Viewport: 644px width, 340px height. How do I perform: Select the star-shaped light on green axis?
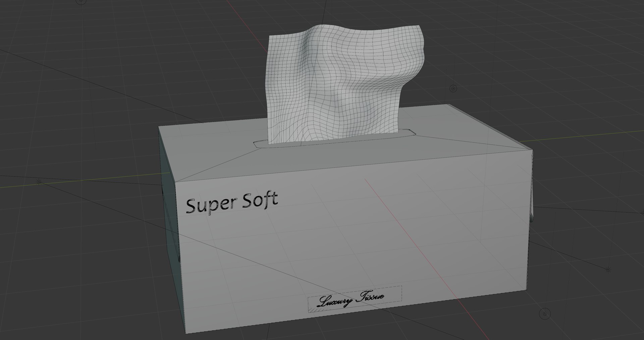38,182
